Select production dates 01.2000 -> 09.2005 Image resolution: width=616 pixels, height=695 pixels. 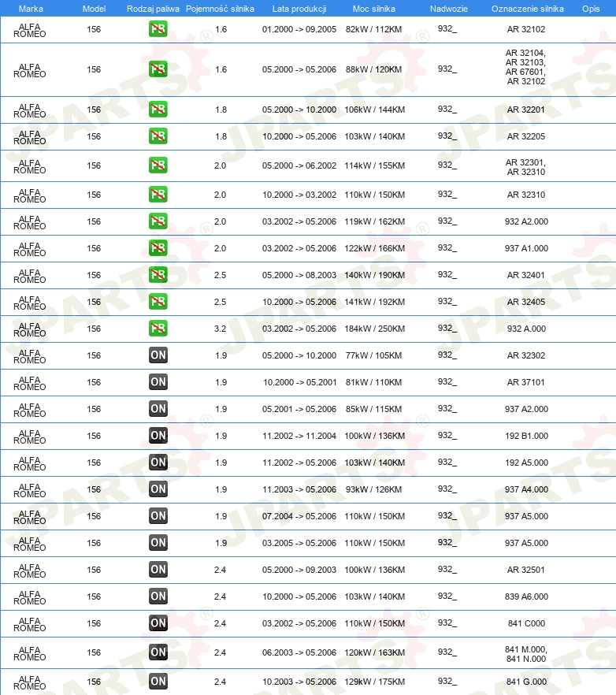[299, 29]
